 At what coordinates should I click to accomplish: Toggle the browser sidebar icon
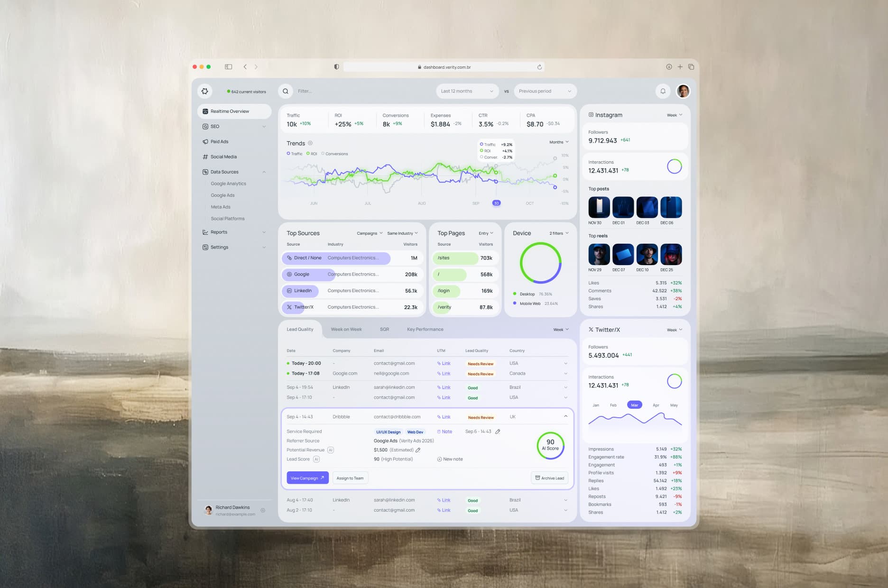(x=229, y=67)
